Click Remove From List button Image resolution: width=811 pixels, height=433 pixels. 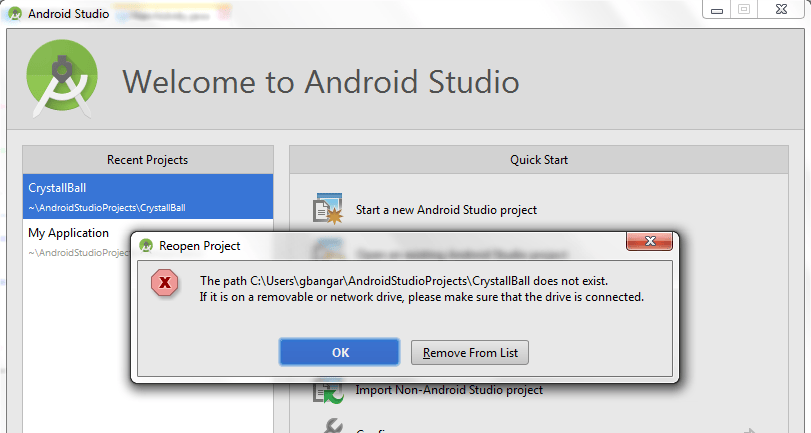click(470, 352)
